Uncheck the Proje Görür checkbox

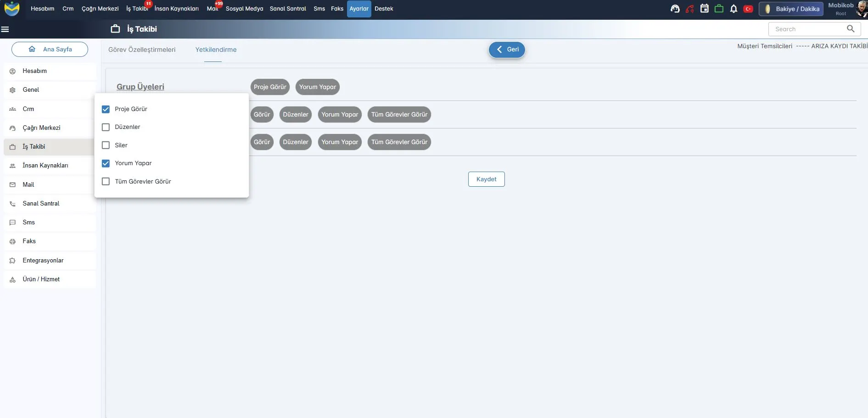tap(106, 109)
